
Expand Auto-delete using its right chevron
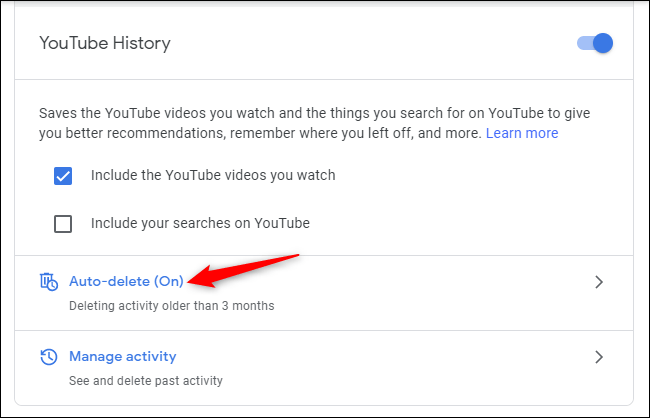click(599, 282)
